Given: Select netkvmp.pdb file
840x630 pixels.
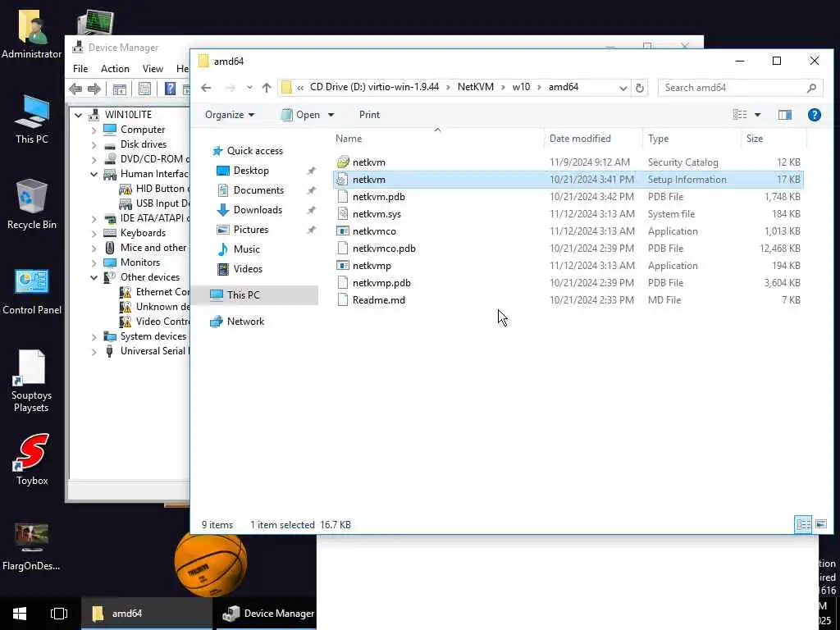Looking at the screenshot, I should pos(568,283).
